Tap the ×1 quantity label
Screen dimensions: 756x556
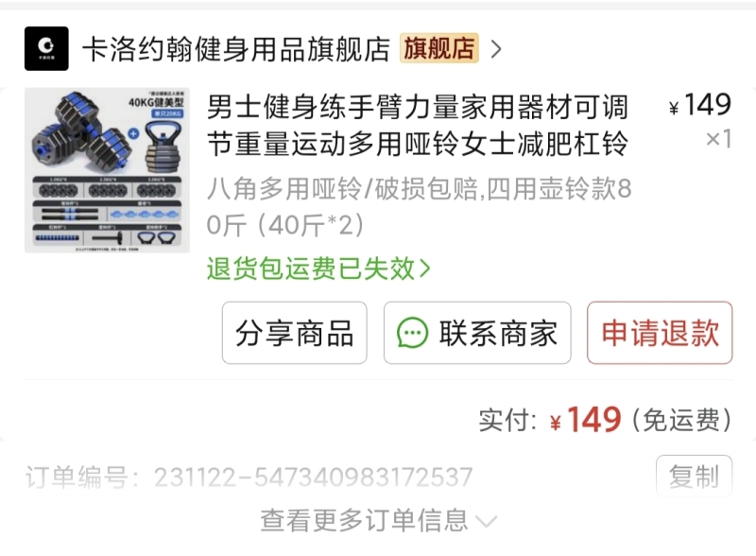tap(719, 138)
